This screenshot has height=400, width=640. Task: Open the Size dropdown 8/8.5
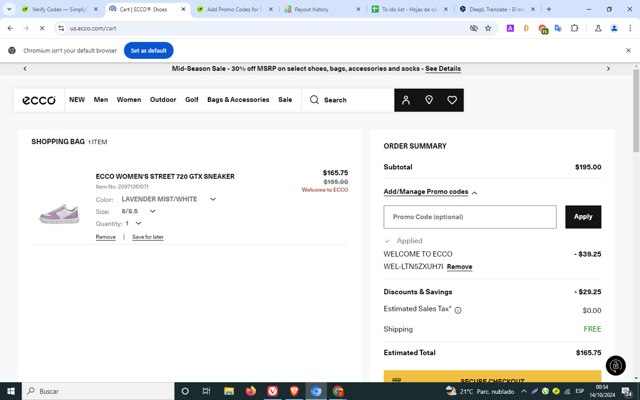click(139, 211)
